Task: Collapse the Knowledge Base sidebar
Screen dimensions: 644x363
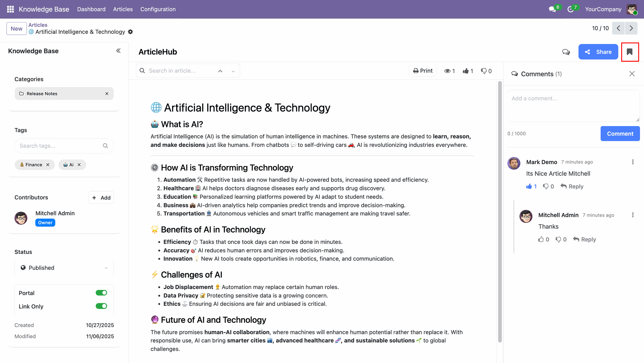Action: tap(118, 51)
